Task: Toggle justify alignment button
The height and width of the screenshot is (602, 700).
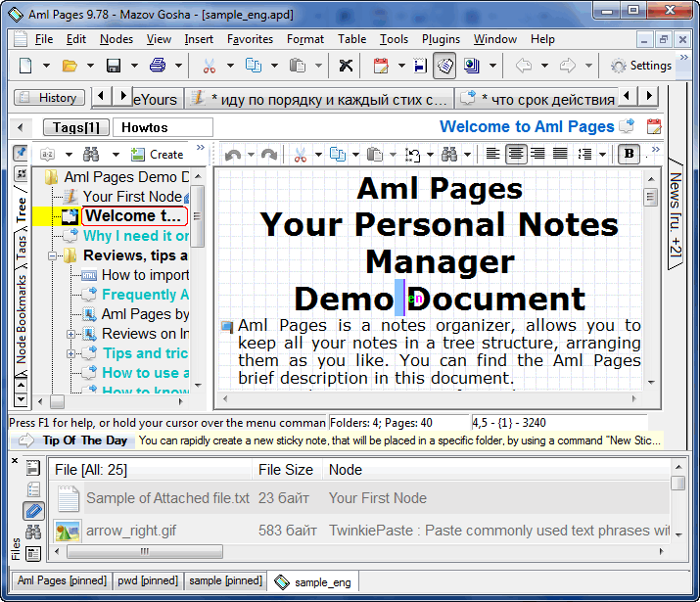Action: 560,154
